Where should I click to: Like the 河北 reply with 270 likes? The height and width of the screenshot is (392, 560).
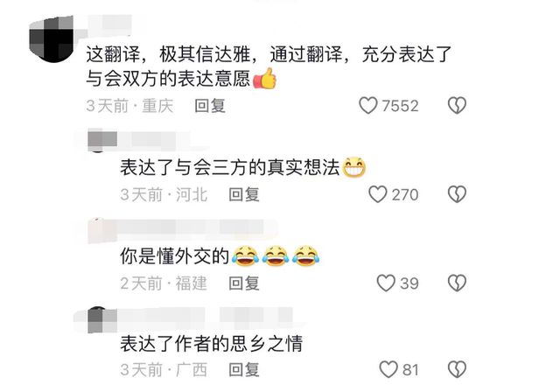pos(378,194)
